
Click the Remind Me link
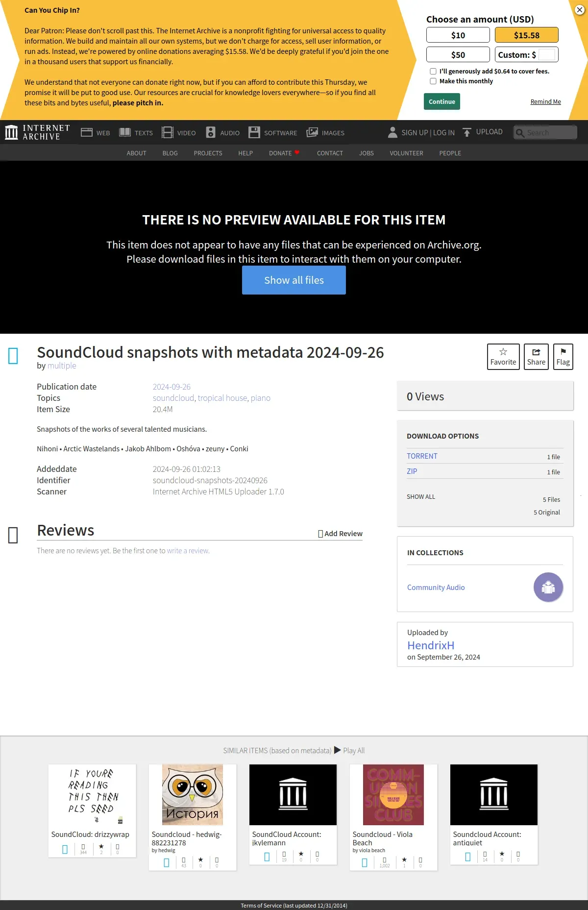(x=546, y=102)
